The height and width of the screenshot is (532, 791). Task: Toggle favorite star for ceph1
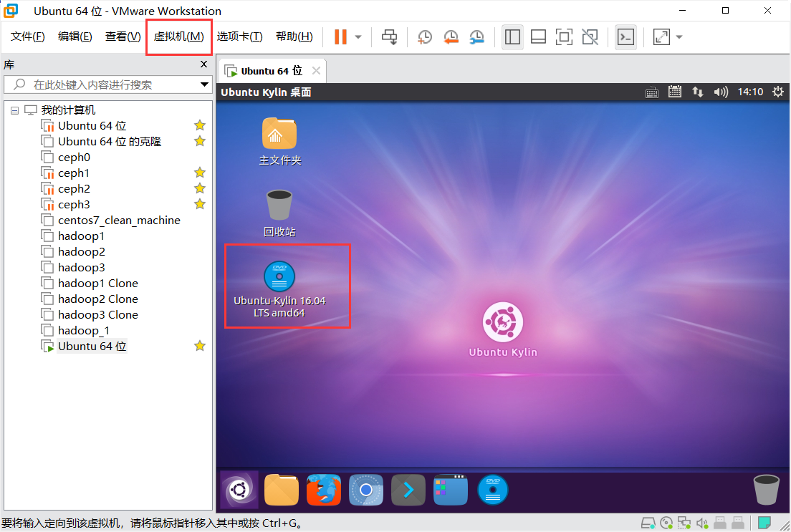[x=200, y=173]
